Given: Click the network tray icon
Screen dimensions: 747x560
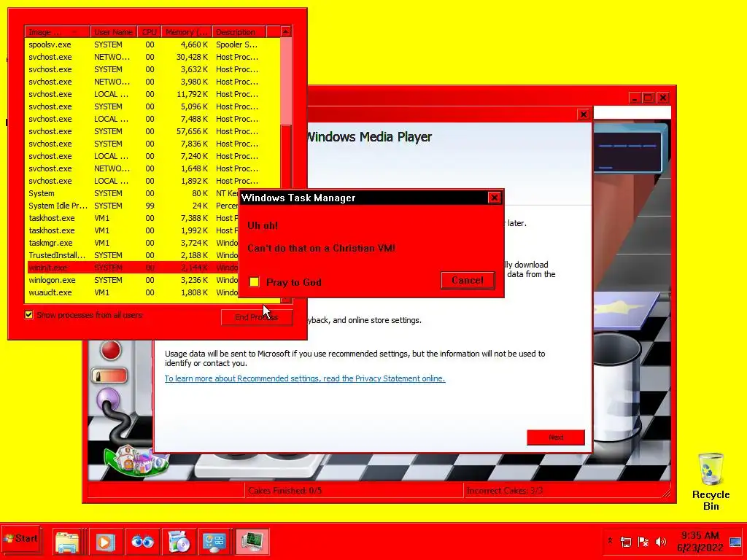Looking at the screenshot, I should tap(626, 542).
